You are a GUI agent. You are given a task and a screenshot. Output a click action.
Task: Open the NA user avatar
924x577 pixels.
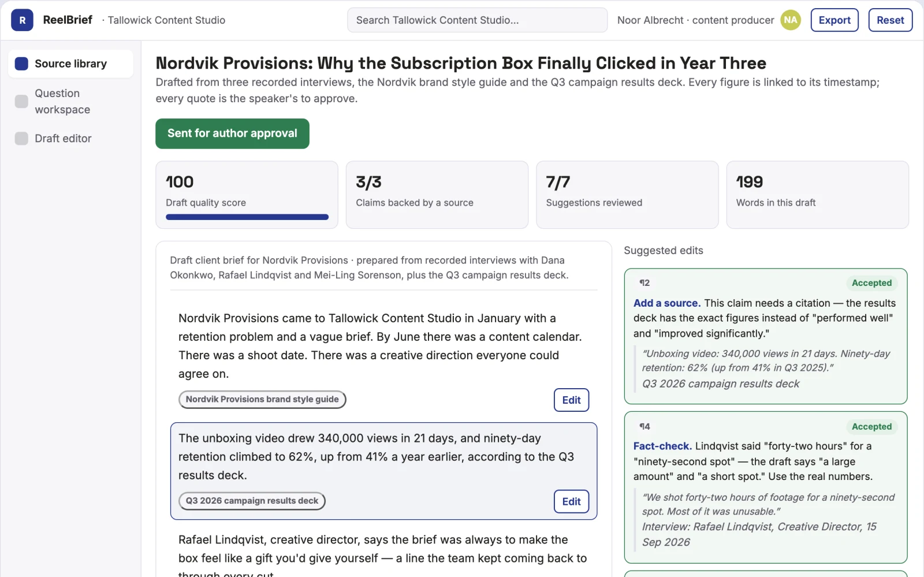[791, 20]
